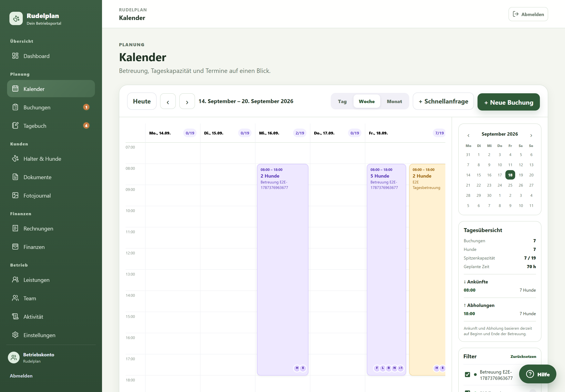The width and height of the screenshot is (565, 392).
Task: Click the Abmelden link in the sidebar
Action: pyautogui.click(x=21, y=376)
